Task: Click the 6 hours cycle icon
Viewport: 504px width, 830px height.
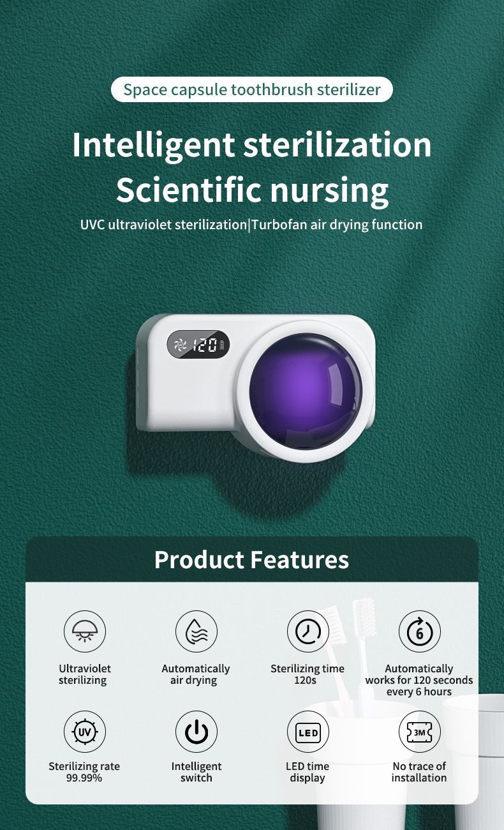Action: point(420,631)
